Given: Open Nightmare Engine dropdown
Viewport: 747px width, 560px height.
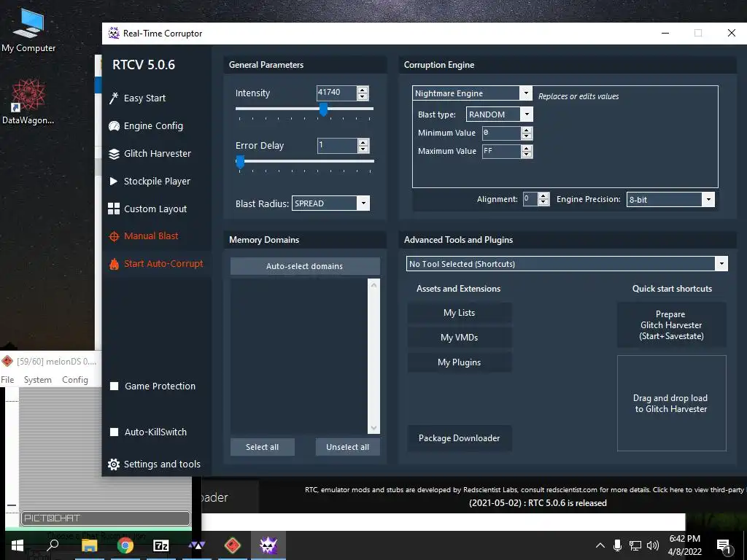Looking at the screenshot, I should click(x=526, y=93).
